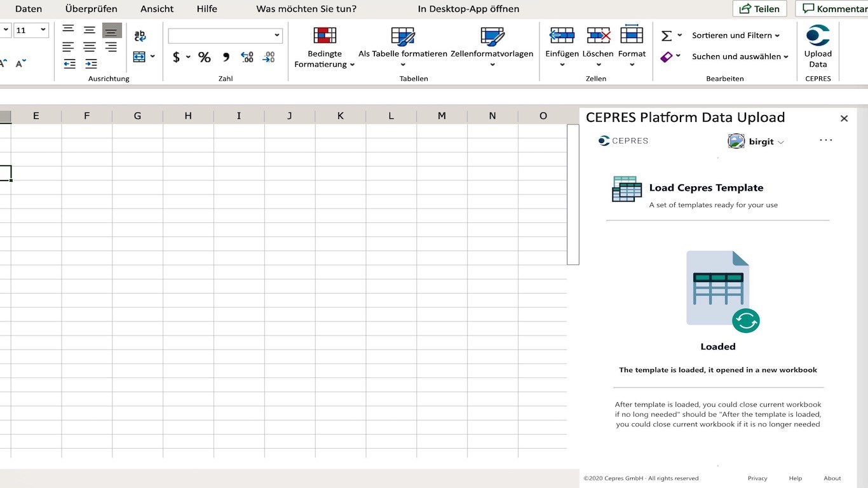The width and height of the screenshot is (868, 488).
Task: Expand the clear eraser options arrow
Action: coord(678,57)
